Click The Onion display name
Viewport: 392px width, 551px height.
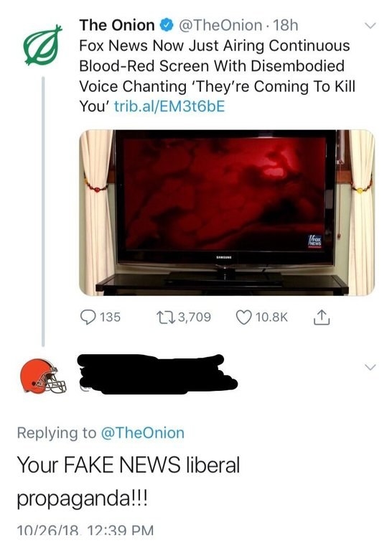tap(117, 25)
